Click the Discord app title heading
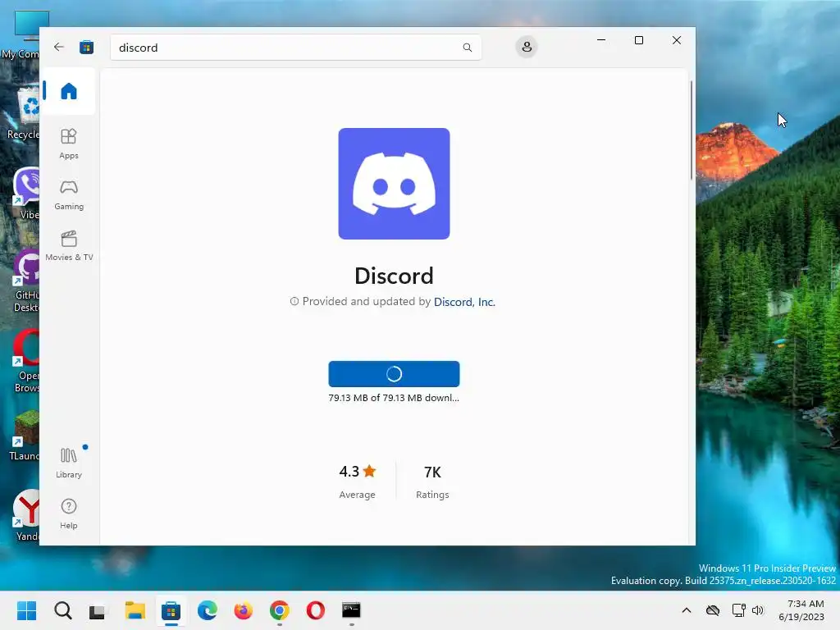 394,276
